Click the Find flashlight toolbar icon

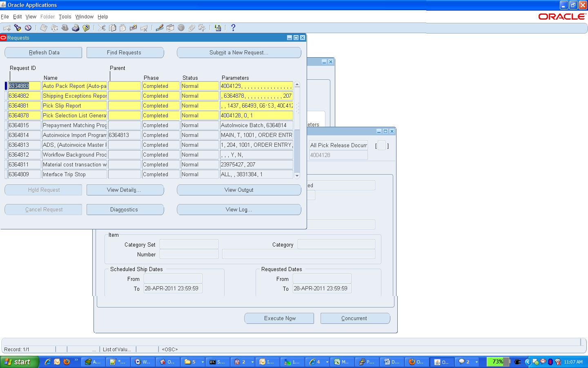pyautogui.click(x=18, y=28)
